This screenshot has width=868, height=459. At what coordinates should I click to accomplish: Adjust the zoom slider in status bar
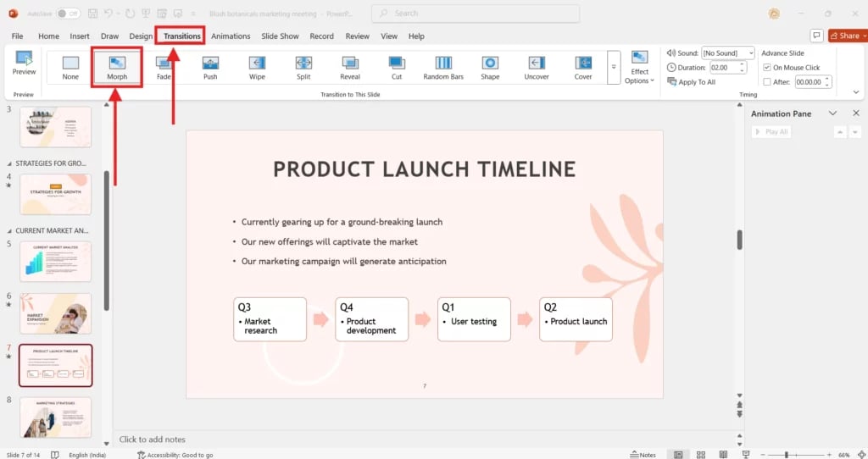787,455
